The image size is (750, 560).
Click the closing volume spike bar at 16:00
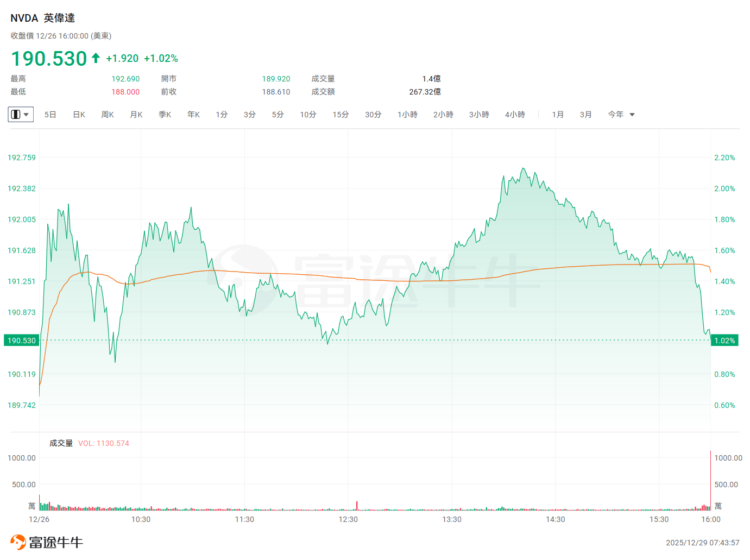710,481
